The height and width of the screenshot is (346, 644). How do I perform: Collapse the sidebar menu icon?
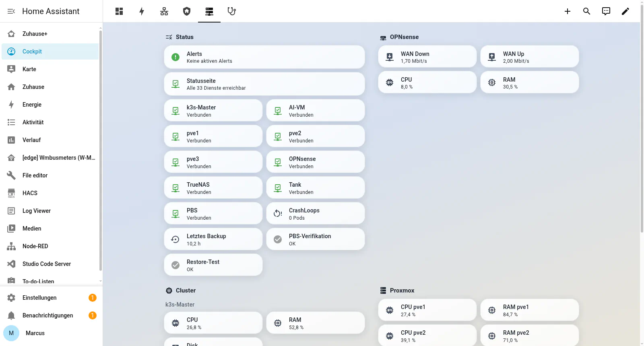pos(11,11)
